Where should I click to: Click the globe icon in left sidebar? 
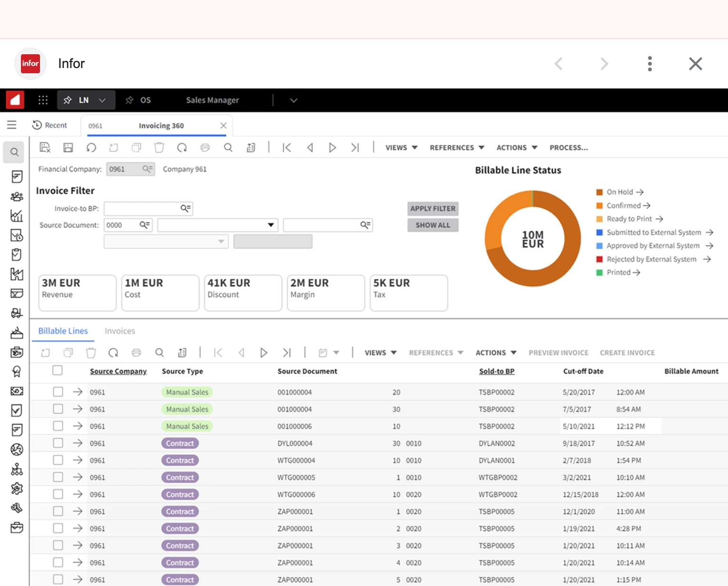17,449
